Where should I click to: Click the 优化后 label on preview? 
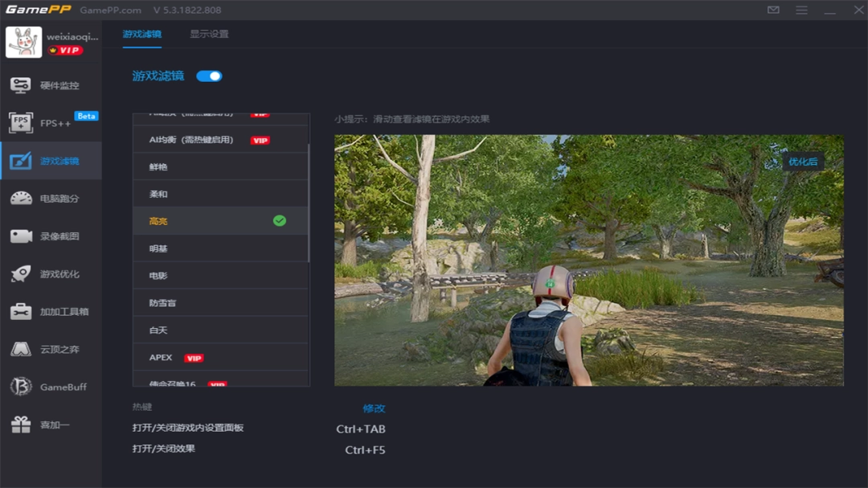click(x=802, y=162)
